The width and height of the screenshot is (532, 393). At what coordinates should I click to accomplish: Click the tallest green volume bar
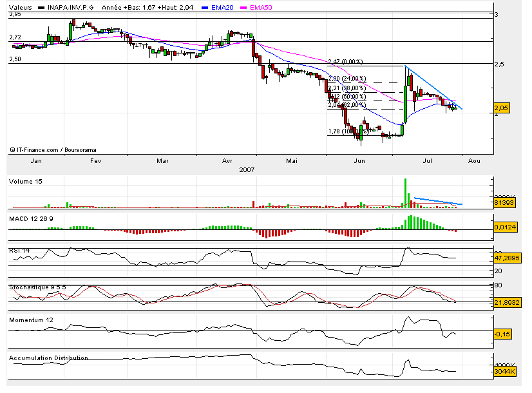tap(406, 192)
